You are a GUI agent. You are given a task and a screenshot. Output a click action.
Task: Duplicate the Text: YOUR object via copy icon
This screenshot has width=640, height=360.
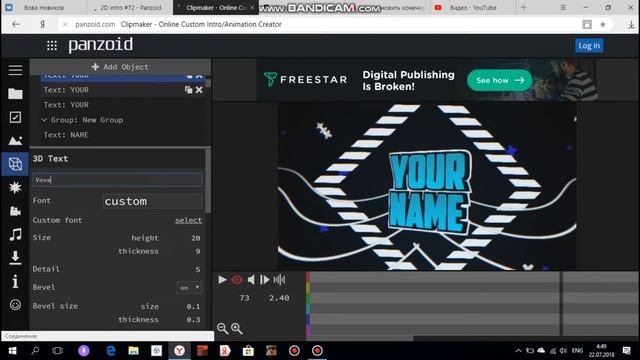point(188,90)
